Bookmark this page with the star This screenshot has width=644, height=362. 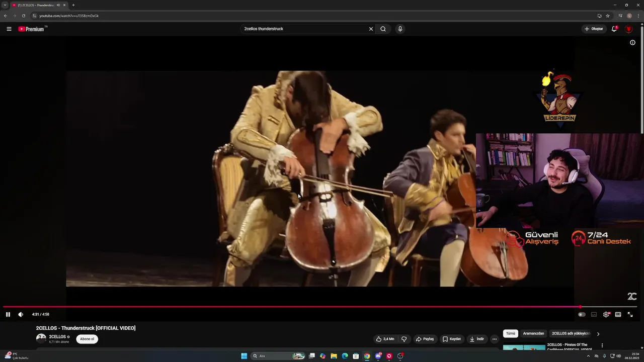coord(608,16)
